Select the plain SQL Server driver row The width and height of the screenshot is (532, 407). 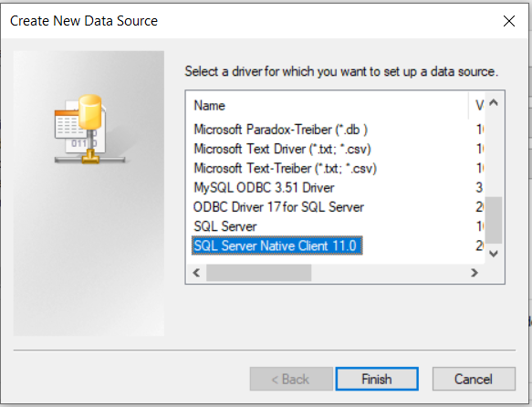click(x=225, y=226)
